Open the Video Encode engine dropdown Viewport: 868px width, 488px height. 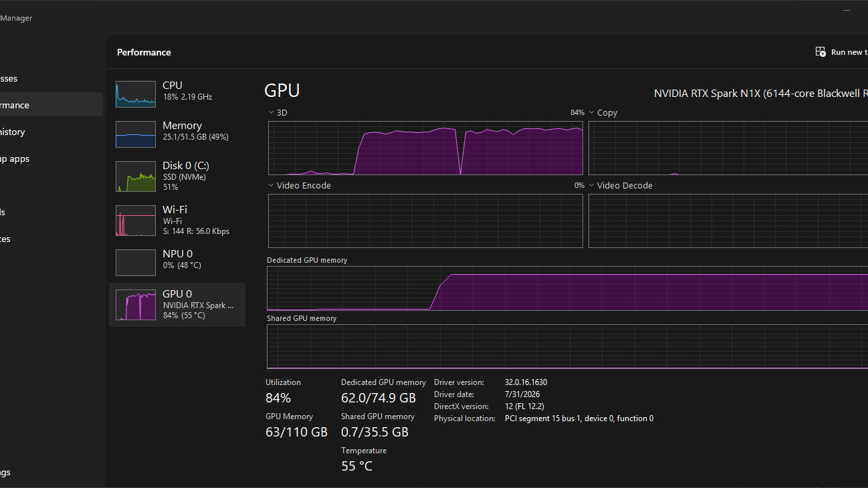[x=300, y=186]
